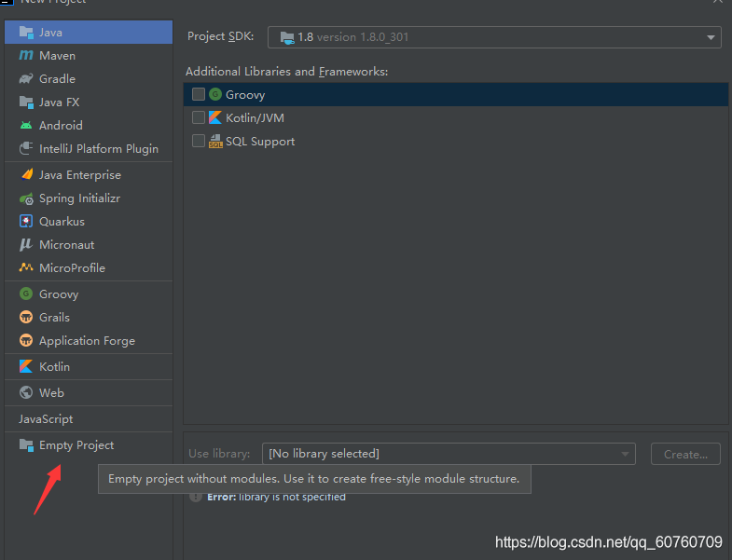Viewport: 732px width, 560px height.
Task: Choose the Maven project type
Action: coord(89,56)
